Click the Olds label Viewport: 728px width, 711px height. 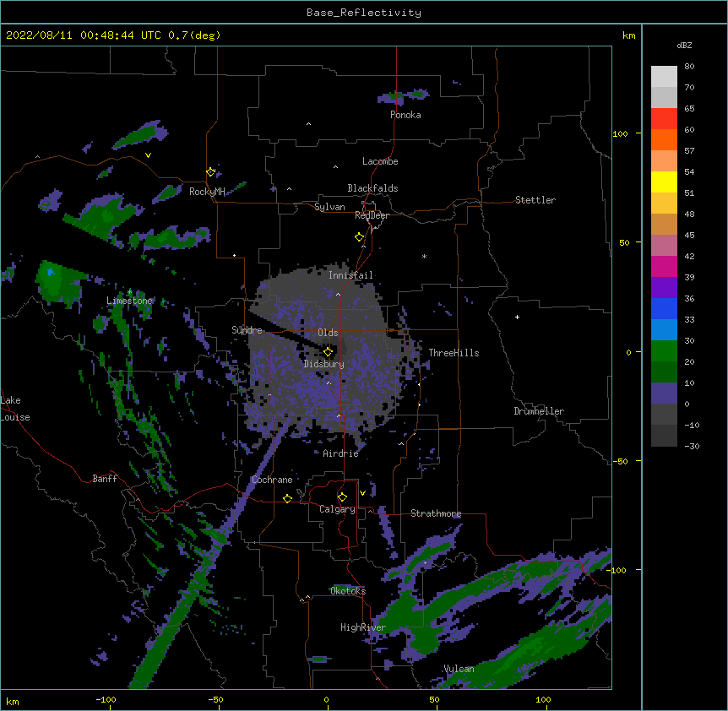[x=328, y=333]
